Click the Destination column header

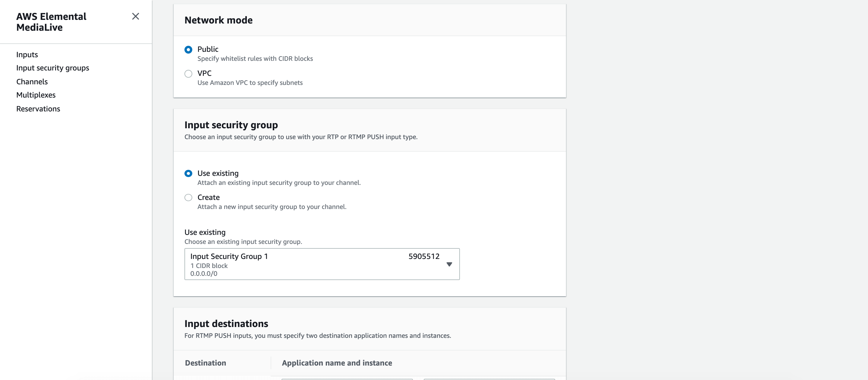tap(206, 363)
